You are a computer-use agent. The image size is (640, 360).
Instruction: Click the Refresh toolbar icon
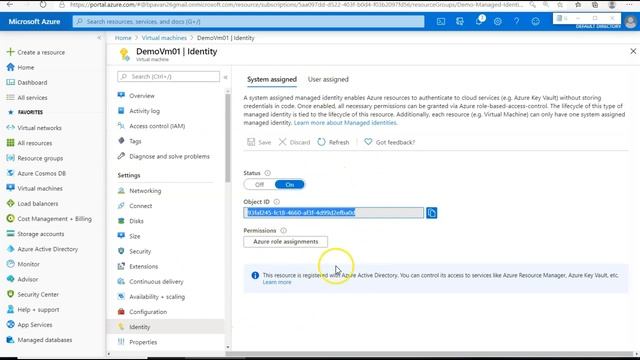point(321,142)
